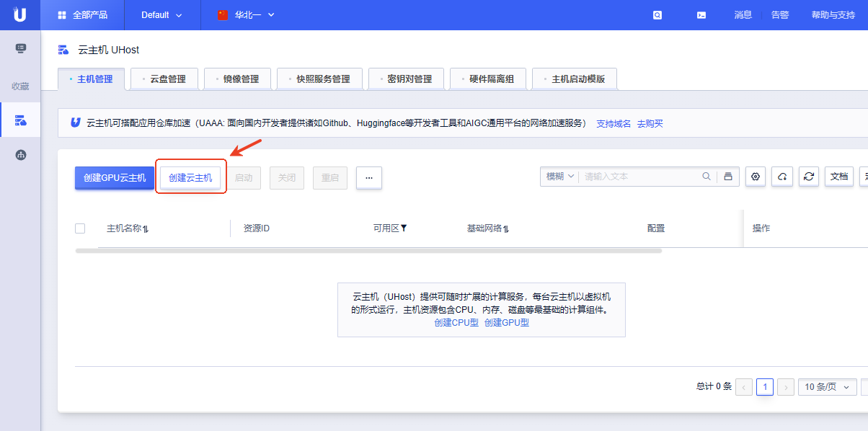The width and height of the screenshot is (868, 431).
Task: Open the 全部产品 grid menu
Action: 82,14
